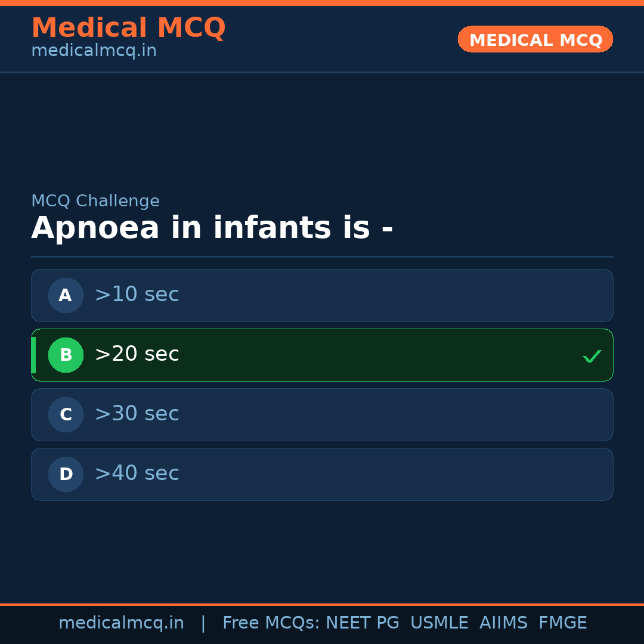
Task: Click FMGE in the footer
Action: (562, 623)
